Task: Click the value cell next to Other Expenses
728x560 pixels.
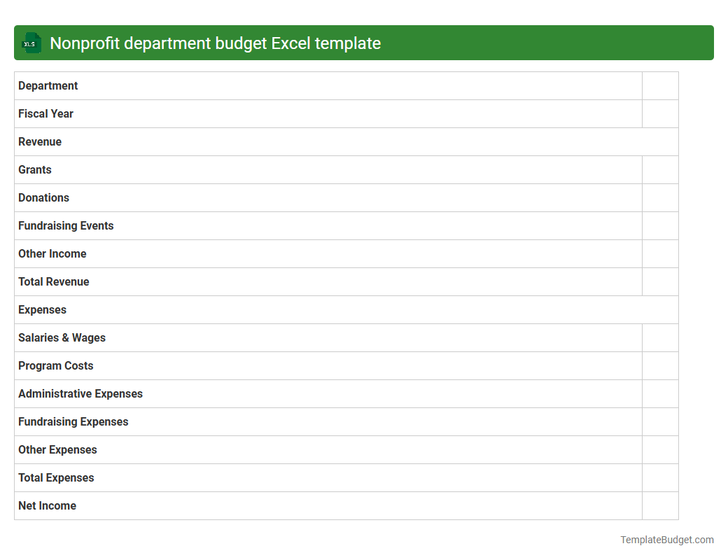Action: tap(660, 449)
